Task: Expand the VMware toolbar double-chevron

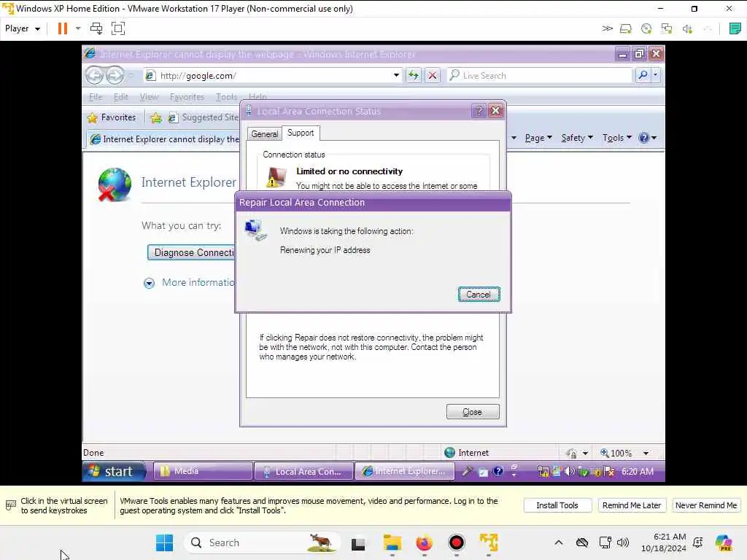Action: click(x=607, y=28)
